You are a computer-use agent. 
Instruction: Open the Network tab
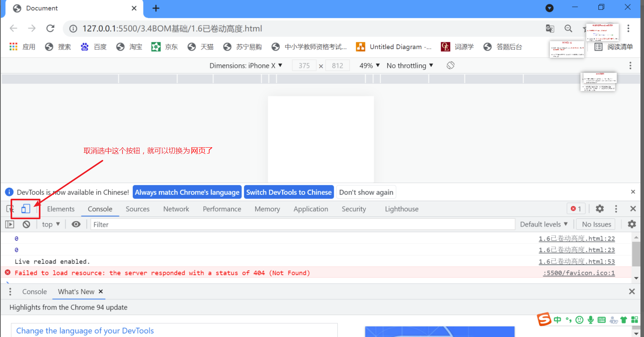[176, 209]
